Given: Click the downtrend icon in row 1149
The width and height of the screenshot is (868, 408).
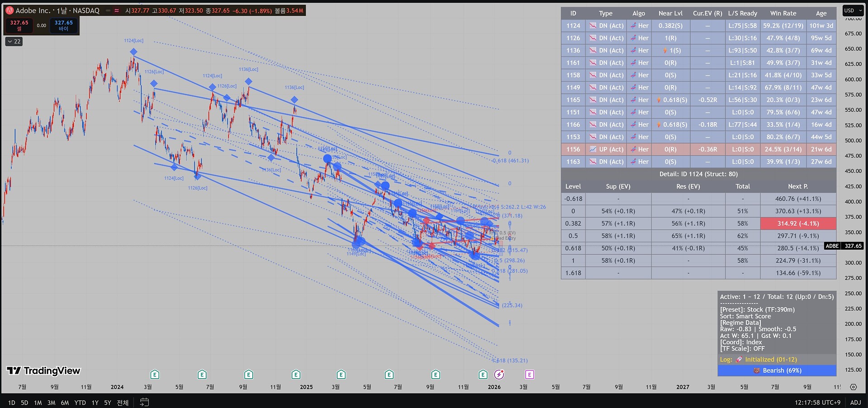Looking at the screenshot, I should [x=593, y=88].
